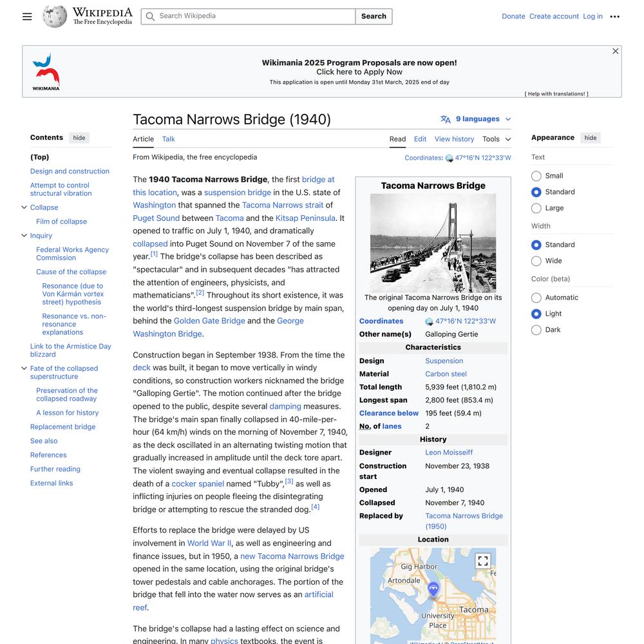The width and height of the screenshot is (644, 644).
Task: Jump to Film of collapse section
Action: point(62,222)
